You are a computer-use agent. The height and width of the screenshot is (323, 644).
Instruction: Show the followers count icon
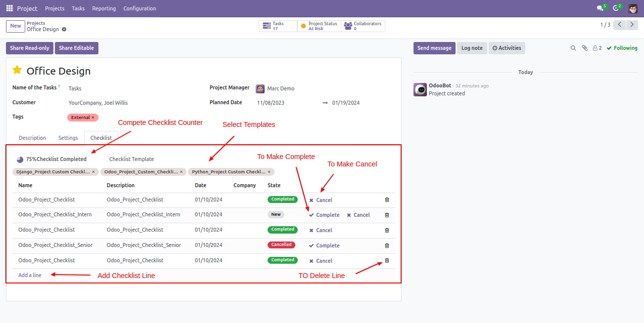597,48
